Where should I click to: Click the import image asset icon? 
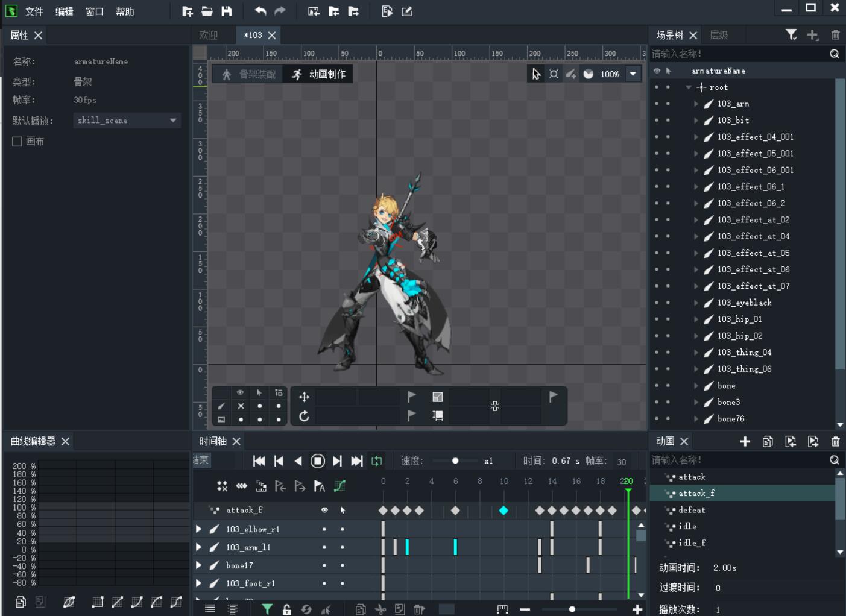(x=314, y=11)
